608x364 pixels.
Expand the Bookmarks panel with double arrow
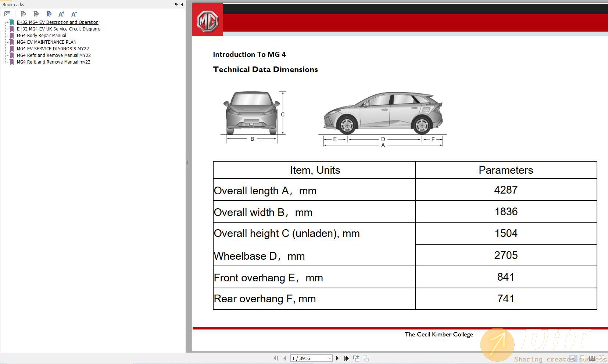[176, 4]
